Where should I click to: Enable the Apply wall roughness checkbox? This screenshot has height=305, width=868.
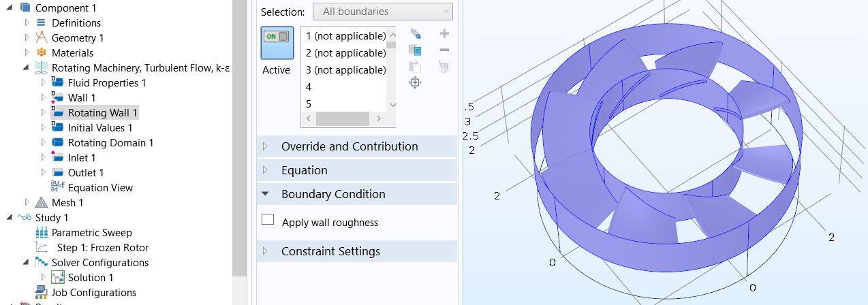[268, 220]
